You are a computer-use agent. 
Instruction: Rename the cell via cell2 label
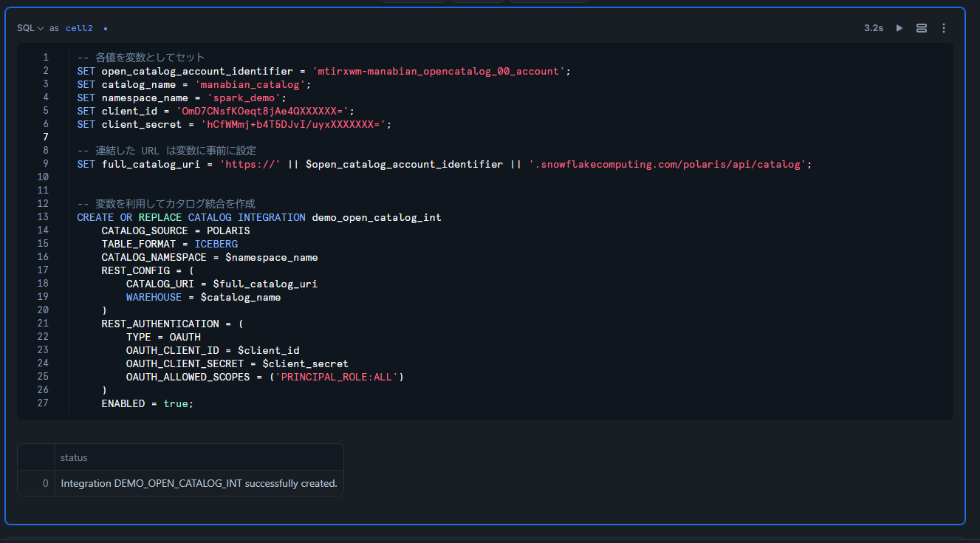pyautogui.click(x=79, y=28)
